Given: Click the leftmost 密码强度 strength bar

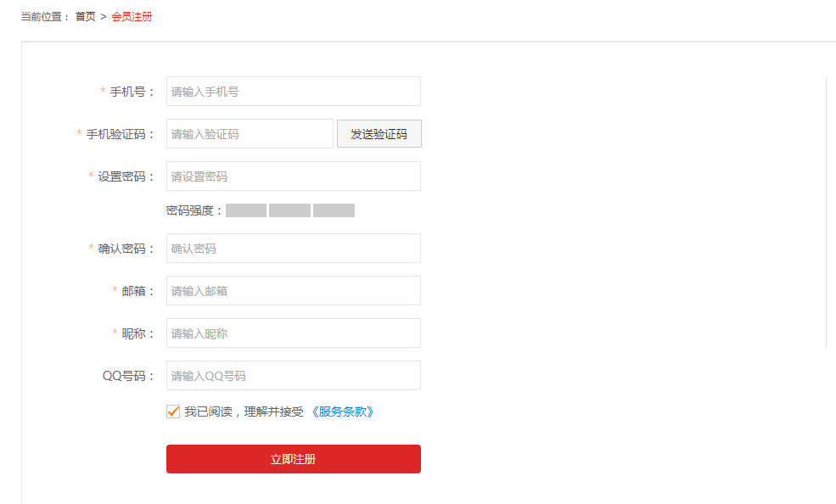Looking at the screenshot, I should click(246, 210).
